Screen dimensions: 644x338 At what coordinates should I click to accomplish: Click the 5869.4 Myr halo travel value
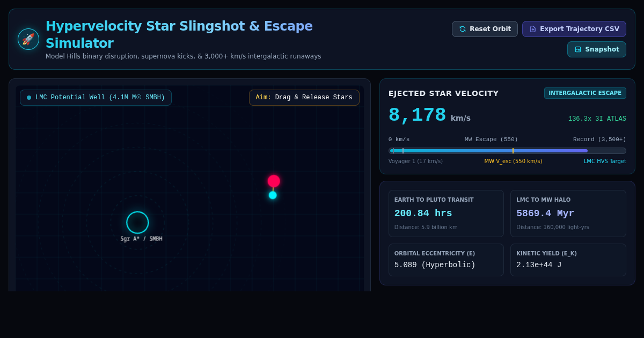pyautogui.click(x=545, y=214)
